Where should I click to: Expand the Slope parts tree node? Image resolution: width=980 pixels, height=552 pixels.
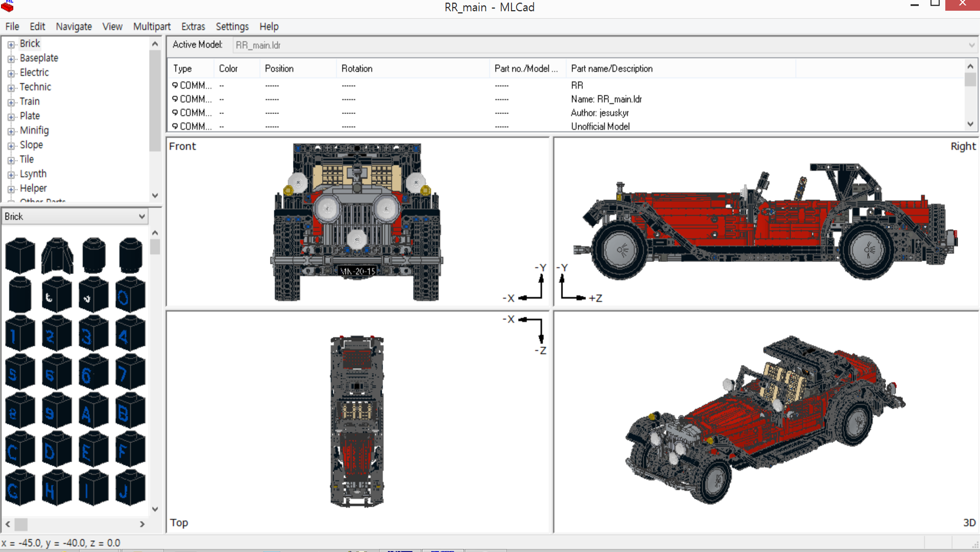(x=11, y=146)
